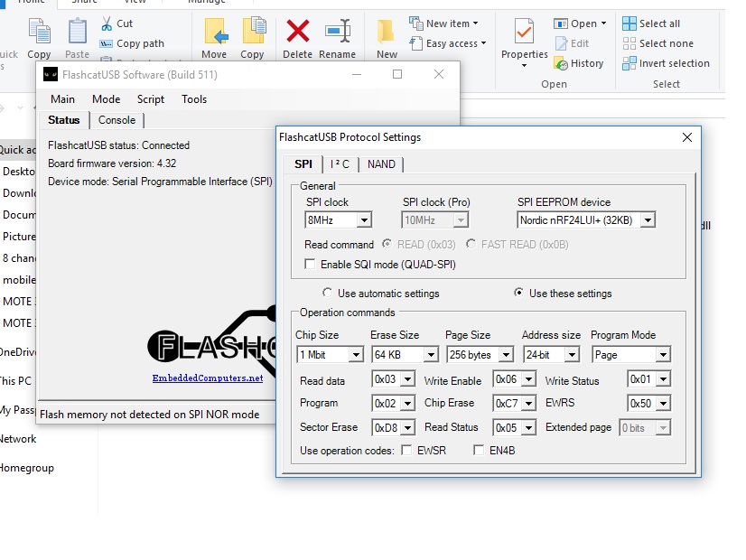Switch to the Console tab

click(117, 120)
